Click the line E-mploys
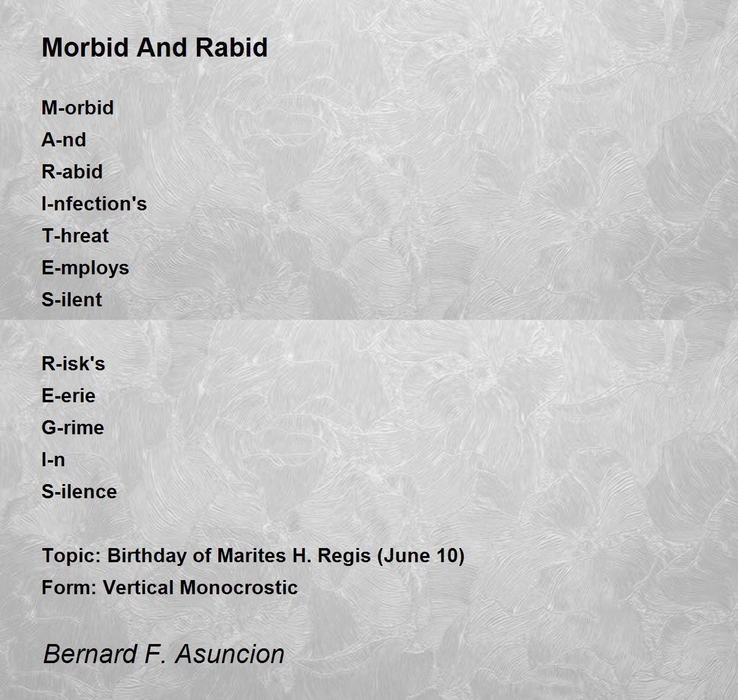The width and height of the screenshot is (738, 700). click(85, 268)
